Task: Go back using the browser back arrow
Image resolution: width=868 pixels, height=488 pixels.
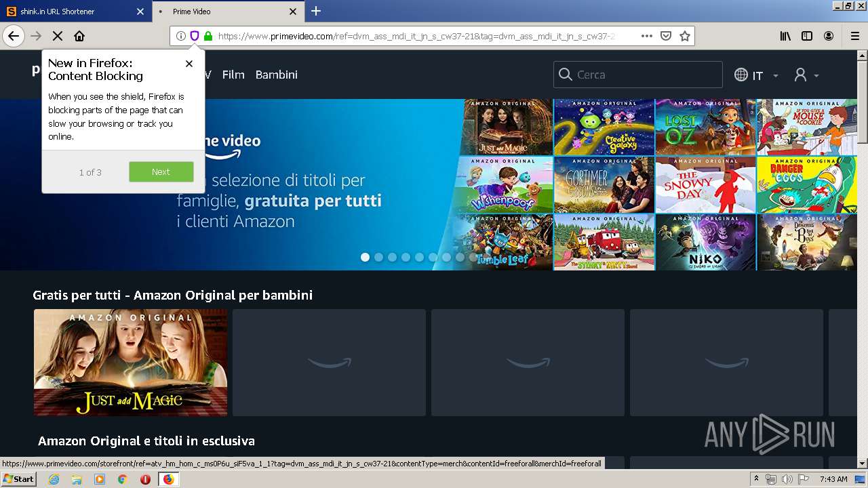Action: [x=14, y=36]
